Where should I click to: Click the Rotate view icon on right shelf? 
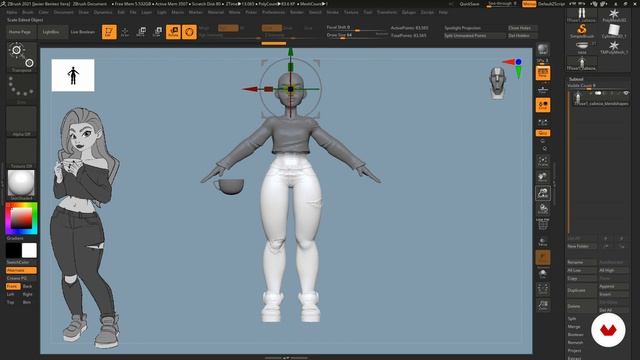(x=543, y=209)
